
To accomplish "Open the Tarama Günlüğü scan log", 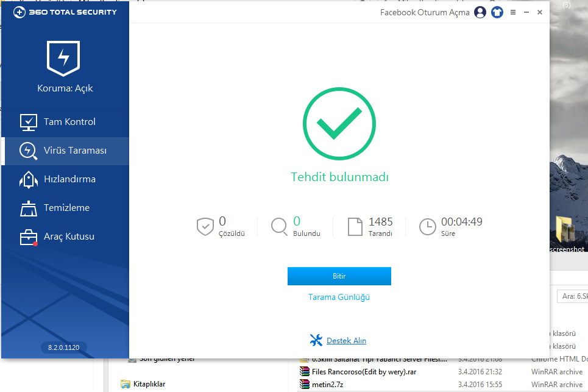I will point(339,297).
